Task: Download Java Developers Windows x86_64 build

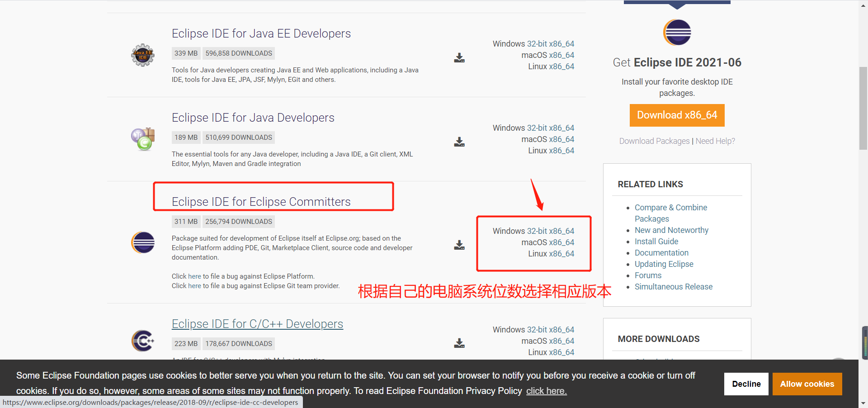Action: [x=561, y=128]
